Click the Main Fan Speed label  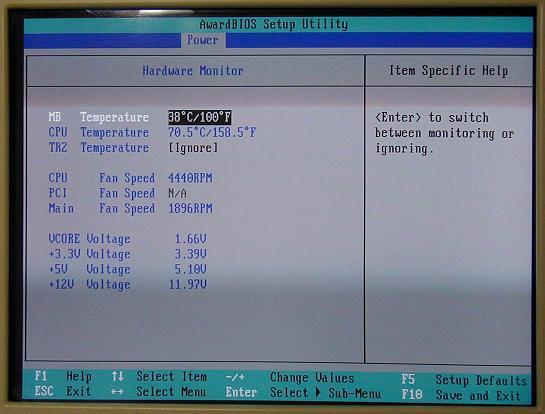101,209
